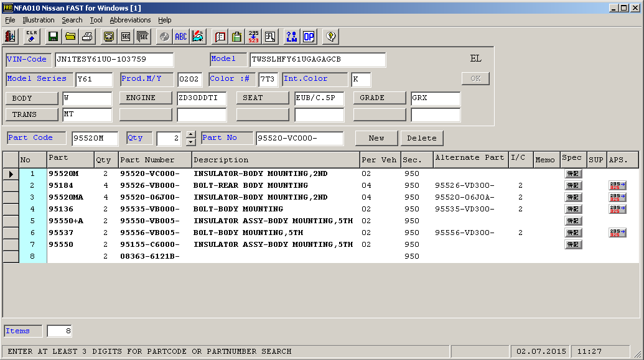Click the GRADE label button
The image size is (644, 360).
click(380, 98)
